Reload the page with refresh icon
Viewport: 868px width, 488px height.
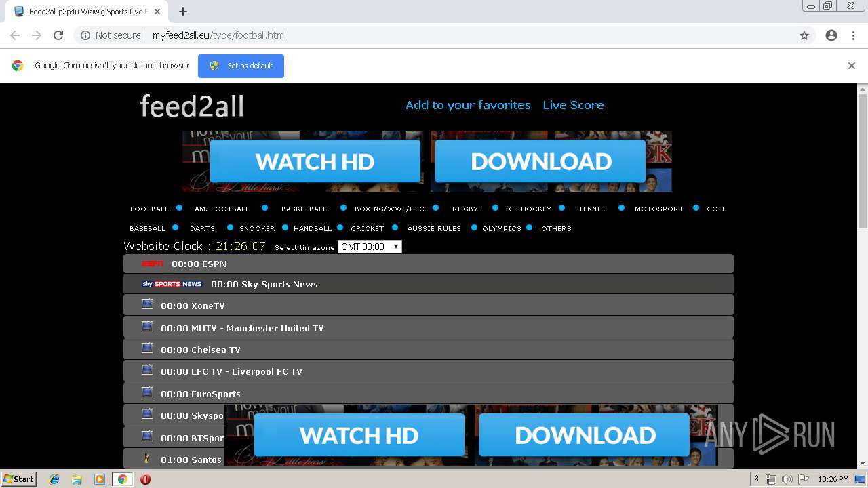point(58,35)
